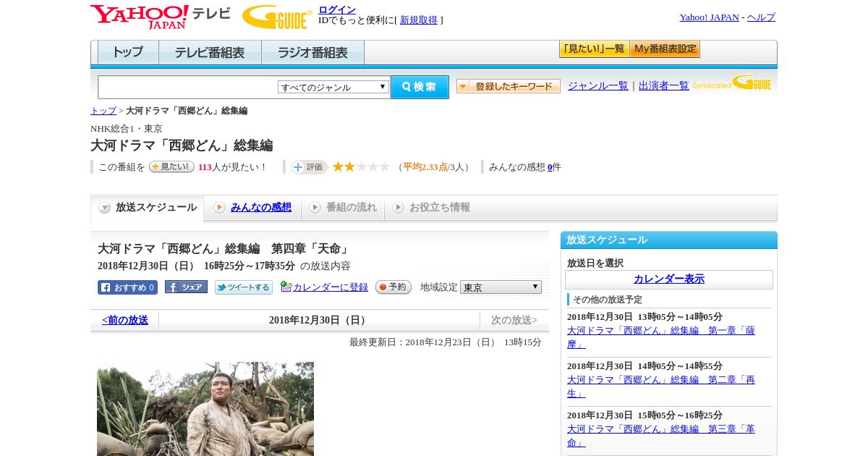Image resolution: width=868 pixels, height=456 pixels.
Task: Click the 検索 search button
Action: [x=420, y=87]
